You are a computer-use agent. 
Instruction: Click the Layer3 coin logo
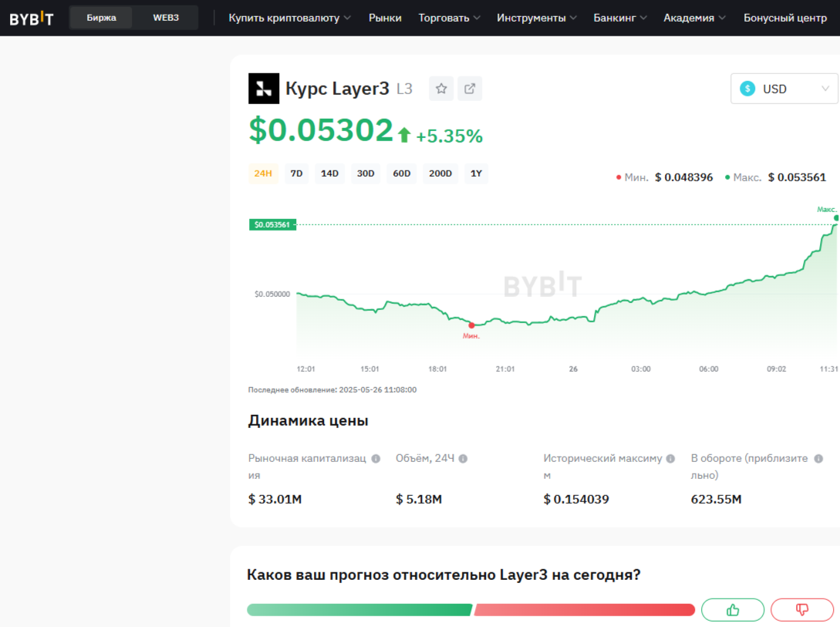[264, 89]
